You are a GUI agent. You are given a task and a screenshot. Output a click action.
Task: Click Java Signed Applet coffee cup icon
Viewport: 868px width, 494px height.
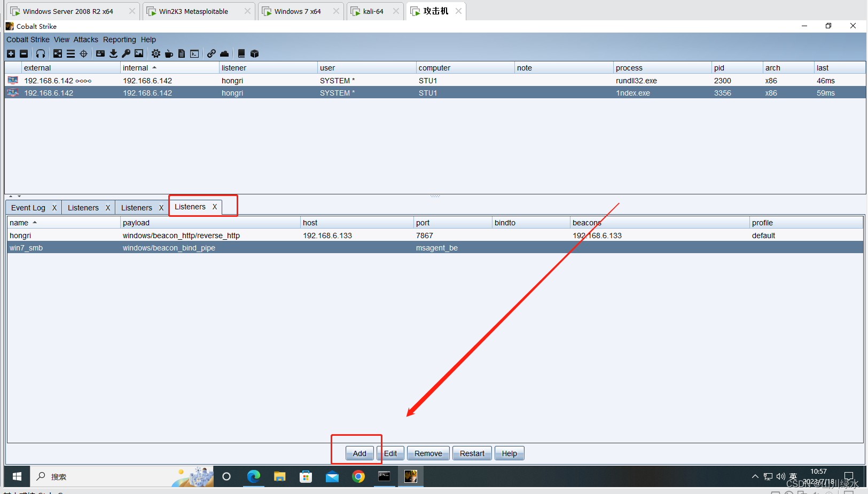click(x=169, y=53)
